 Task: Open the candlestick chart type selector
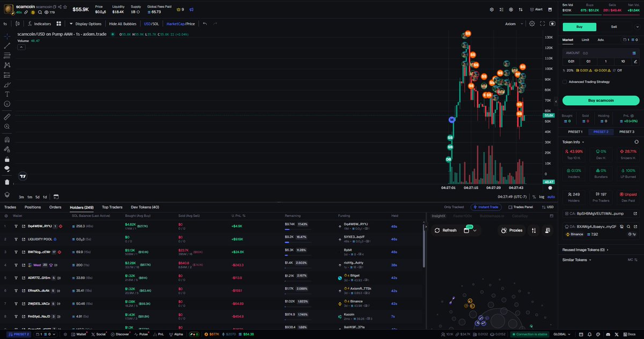(18, 24)
